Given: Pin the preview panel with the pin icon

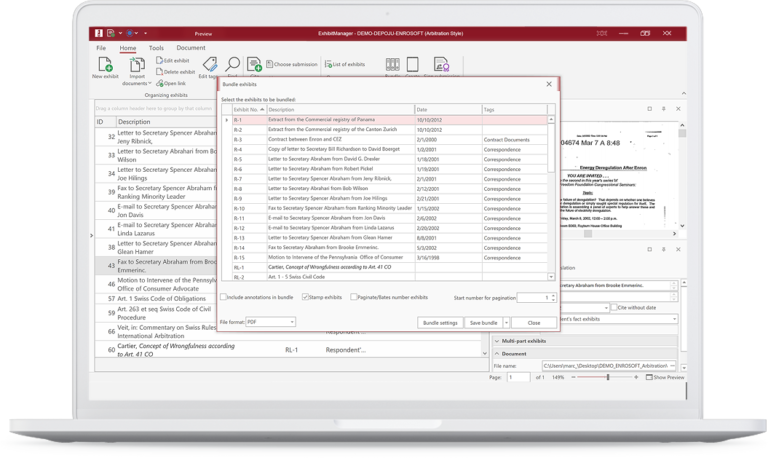Looking at the screenshot, I should (664, 109).
